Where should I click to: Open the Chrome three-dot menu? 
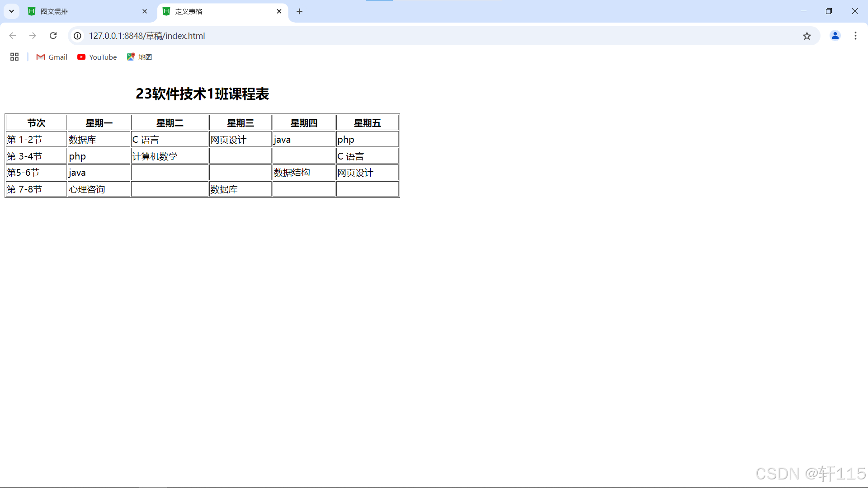click(855, 36)
